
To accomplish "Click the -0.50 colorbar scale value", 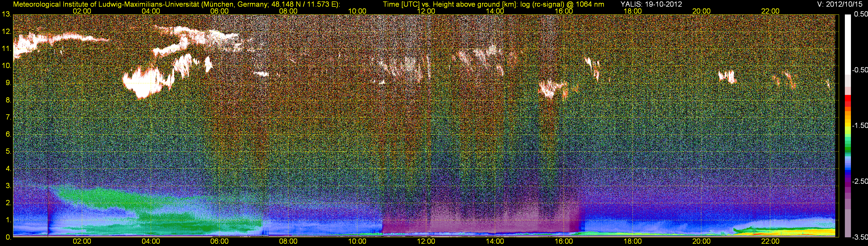I will pyautogui.click(x=860, y=70).
